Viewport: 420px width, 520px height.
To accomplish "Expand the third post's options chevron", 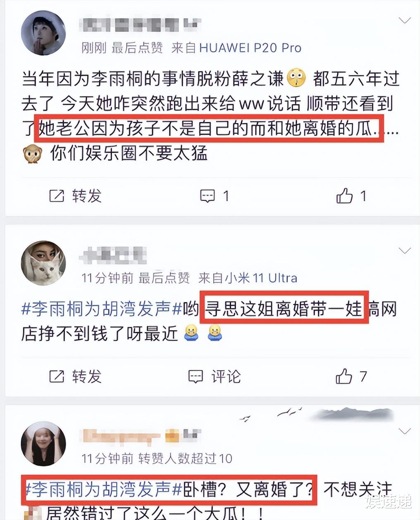I will tap(404, 431).
